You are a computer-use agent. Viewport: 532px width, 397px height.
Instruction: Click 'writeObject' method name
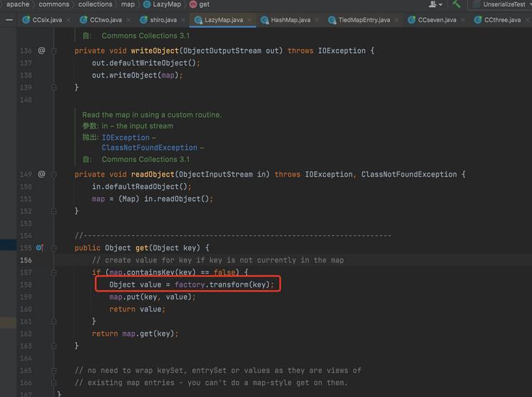click(155, 51)
